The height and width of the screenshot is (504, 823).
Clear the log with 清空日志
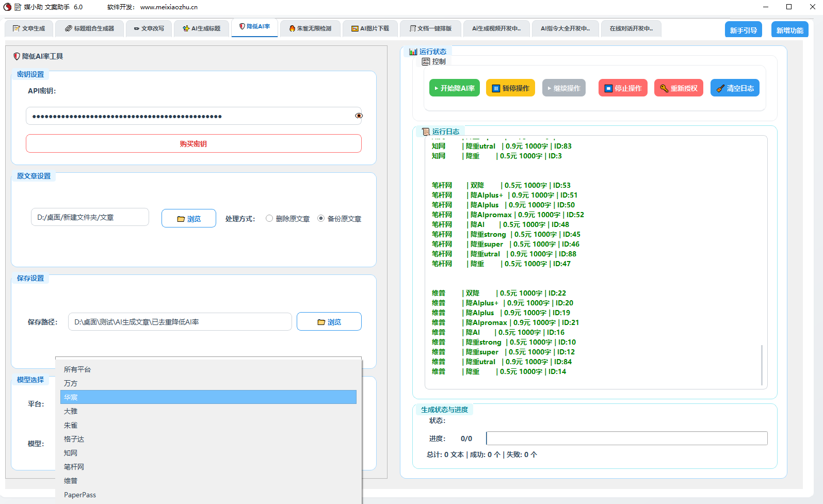(x=734, y=88)
